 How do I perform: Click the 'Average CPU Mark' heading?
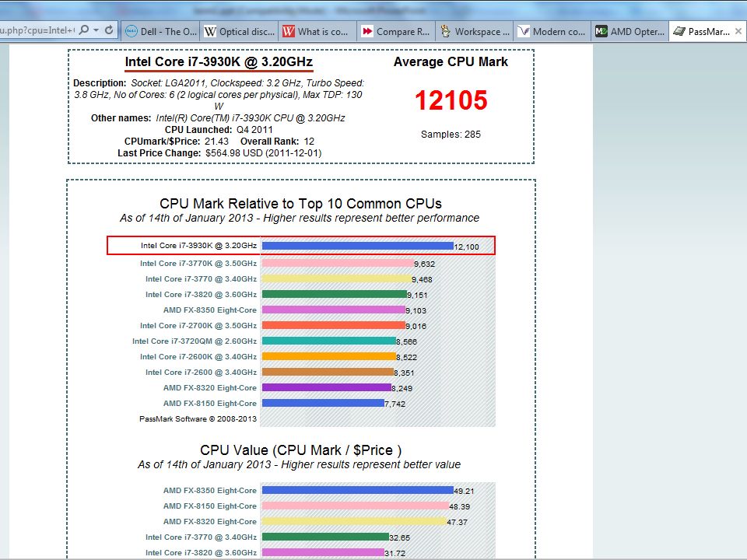click(451, 62)
